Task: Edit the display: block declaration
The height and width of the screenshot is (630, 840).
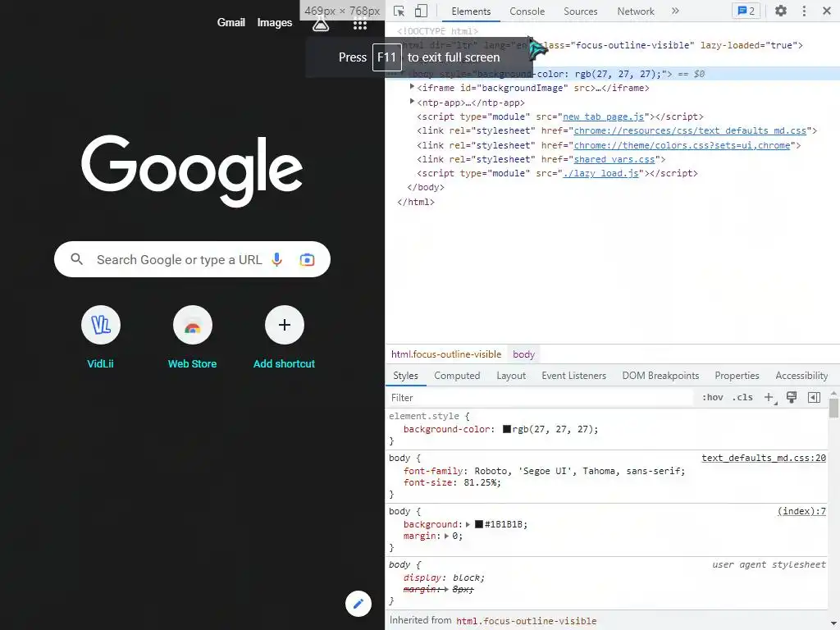Action: tap(444, 577)
